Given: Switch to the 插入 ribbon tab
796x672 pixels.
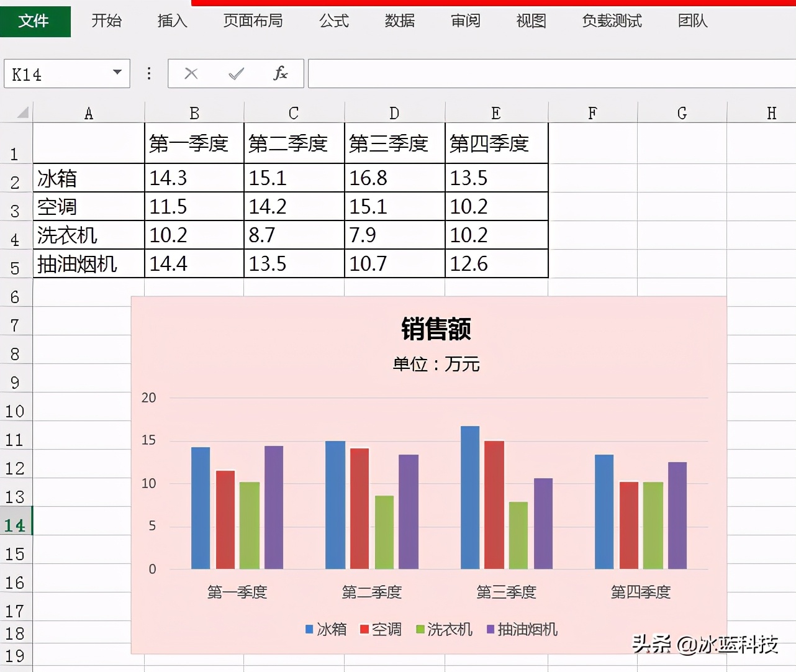Looking at the screenshot, I should coord(173,21).
